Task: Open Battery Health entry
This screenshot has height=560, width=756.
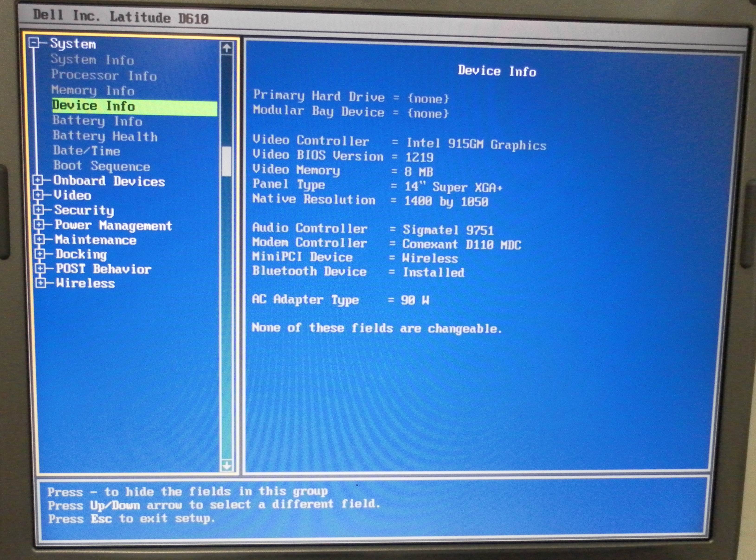Action: click(105, 136)
